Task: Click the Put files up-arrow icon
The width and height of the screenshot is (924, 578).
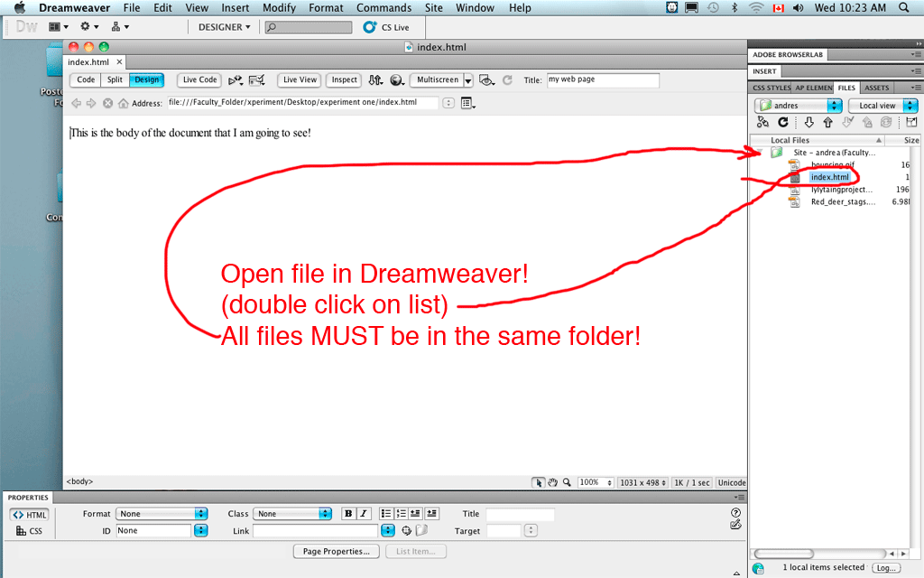Action: [x=828, y=122]
